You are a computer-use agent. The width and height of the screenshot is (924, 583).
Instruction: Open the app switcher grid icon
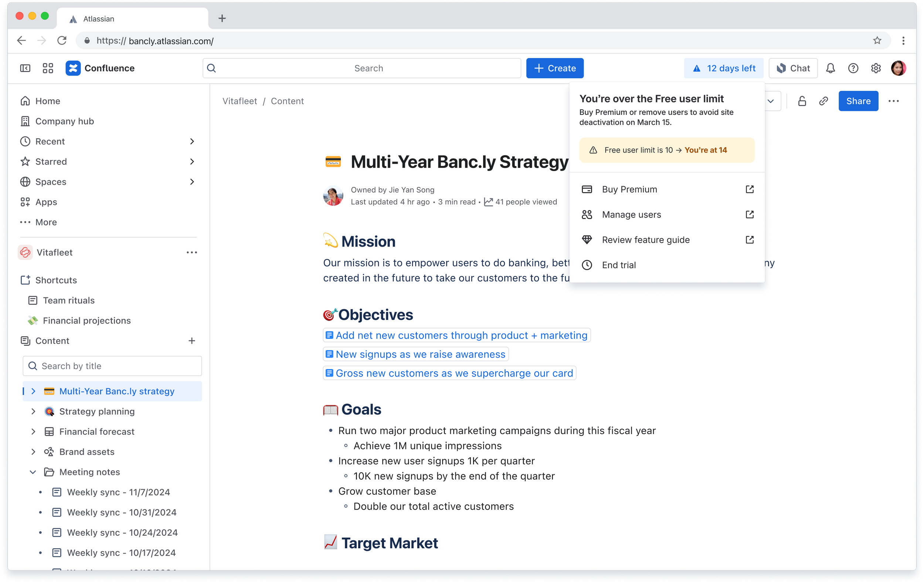pos(48,68)
